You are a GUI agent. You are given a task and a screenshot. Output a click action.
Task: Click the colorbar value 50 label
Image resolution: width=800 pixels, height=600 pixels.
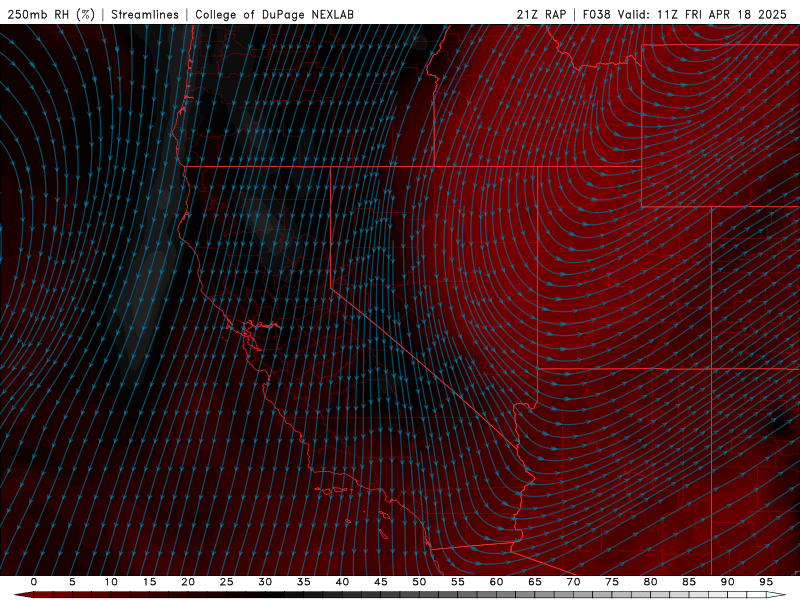point(419,582)
